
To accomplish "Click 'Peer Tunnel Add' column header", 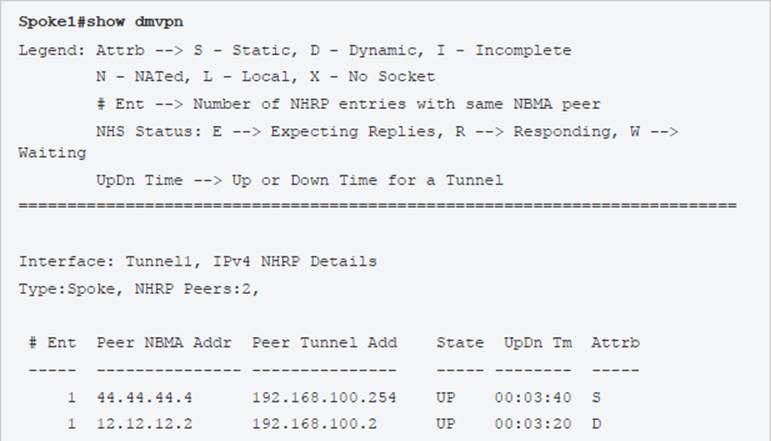I will click(324, 343).
